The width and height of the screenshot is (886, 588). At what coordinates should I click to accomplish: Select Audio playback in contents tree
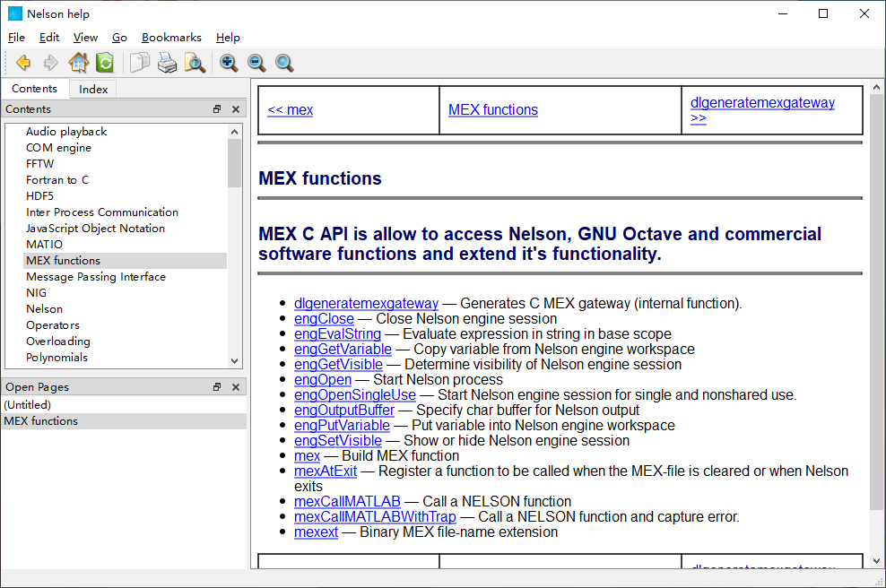click(66, 132)
